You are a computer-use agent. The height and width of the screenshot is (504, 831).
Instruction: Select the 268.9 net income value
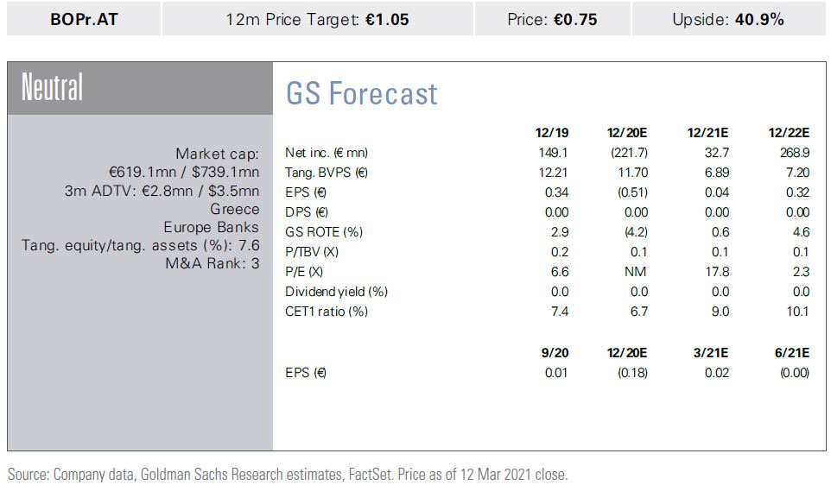click(794, 153)
